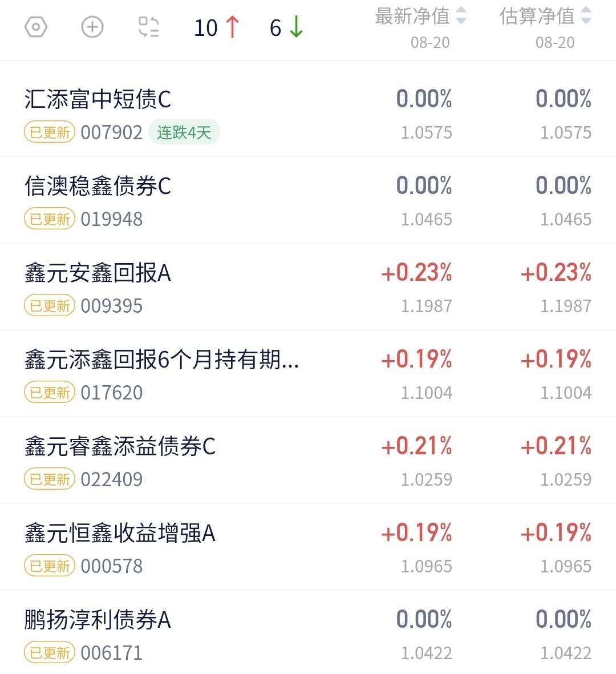Image resolution: width=616 pixels, height=674 pixels.
Task: Open the hexagon settings icon
Action: click(x=36, y=27)
